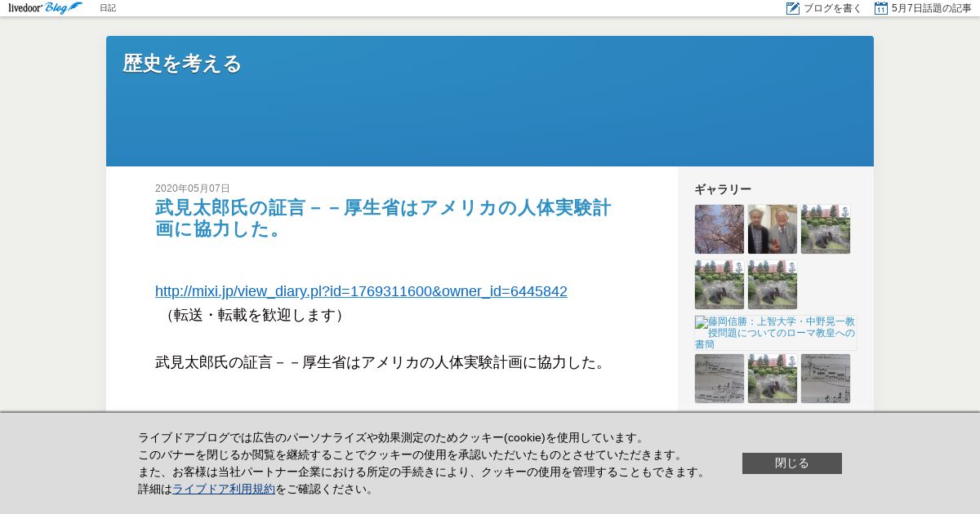Open first sheet music thumbnail

[x=719, y=379]
